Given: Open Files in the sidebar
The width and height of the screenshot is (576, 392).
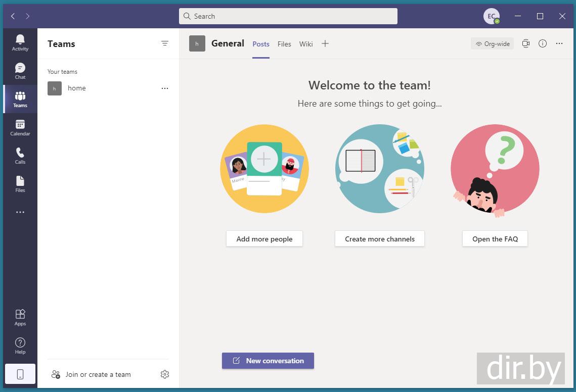Looking at the screenshot, I should [20, 184].
